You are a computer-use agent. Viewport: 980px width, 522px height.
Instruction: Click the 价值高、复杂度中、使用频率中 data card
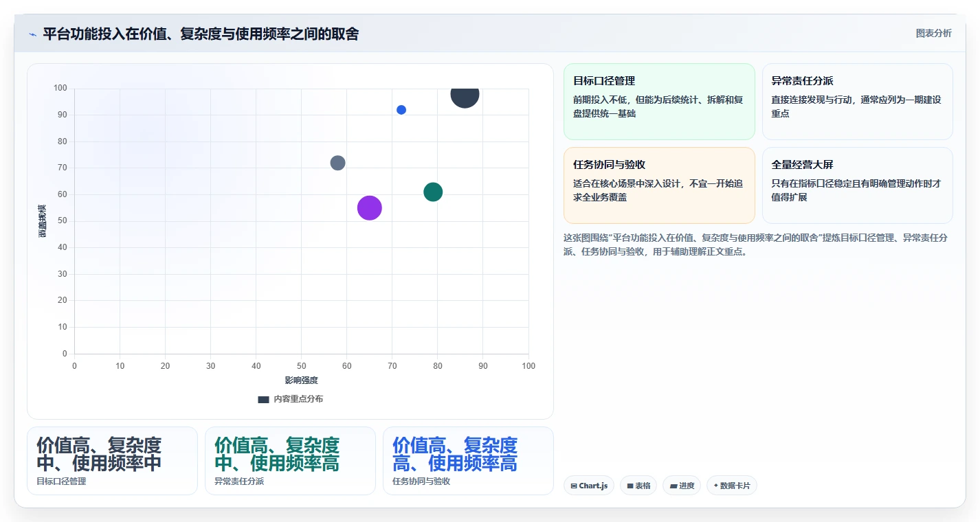coord(112,461)
